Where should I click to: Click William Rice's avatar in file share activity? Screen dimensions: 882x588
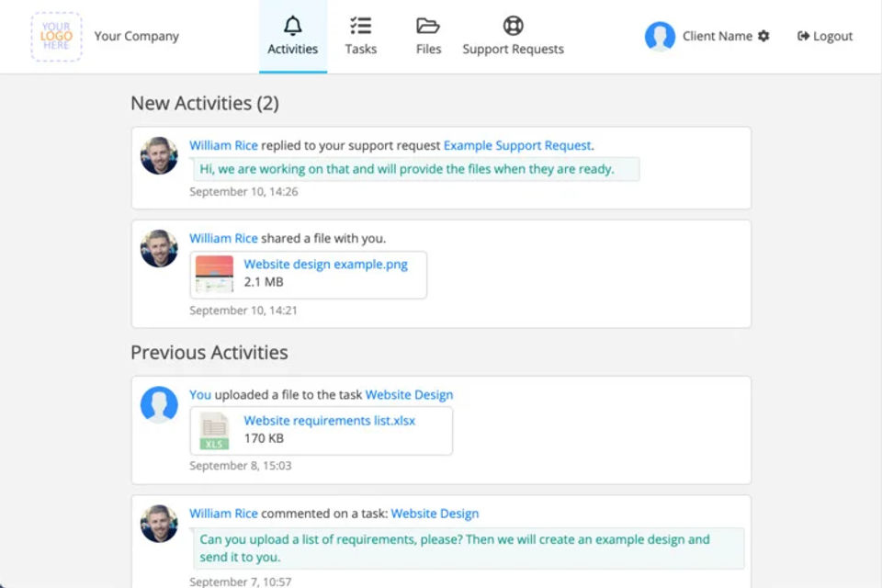pos(159,248)
